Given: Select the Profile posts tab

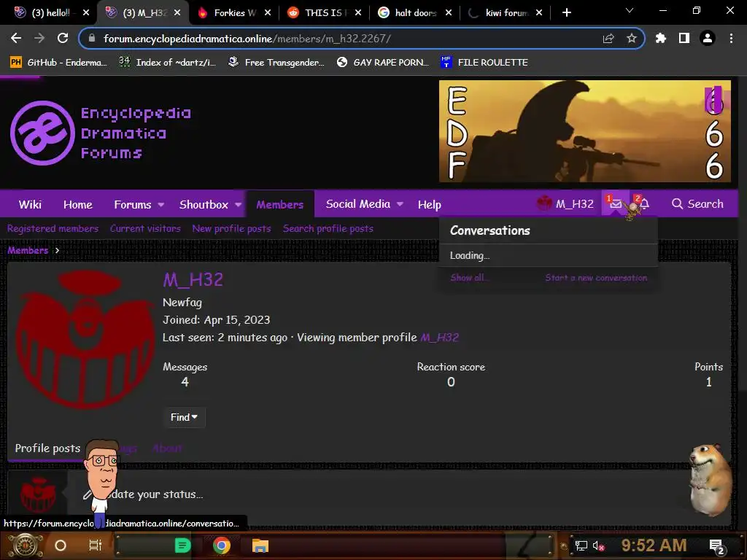Looking at the screenshot, I should click(x=47, y=448).
